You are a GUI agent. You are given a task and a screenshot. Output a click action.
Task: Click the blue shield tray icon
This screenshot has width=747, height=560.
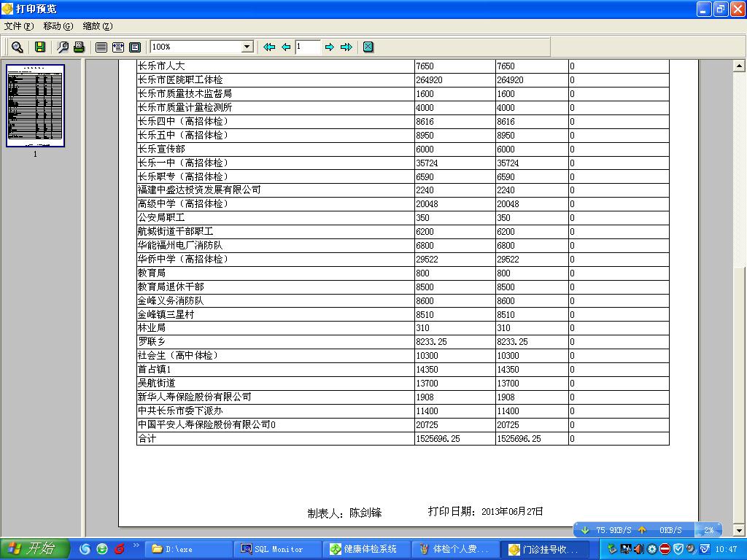click(678, 549)
